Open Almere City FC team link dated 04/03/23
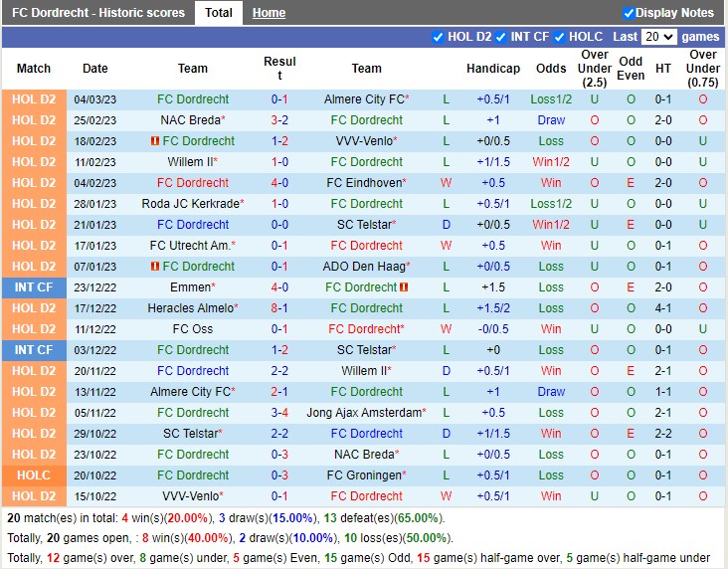This screenshot has width=728, height=569. coord(366,98)
